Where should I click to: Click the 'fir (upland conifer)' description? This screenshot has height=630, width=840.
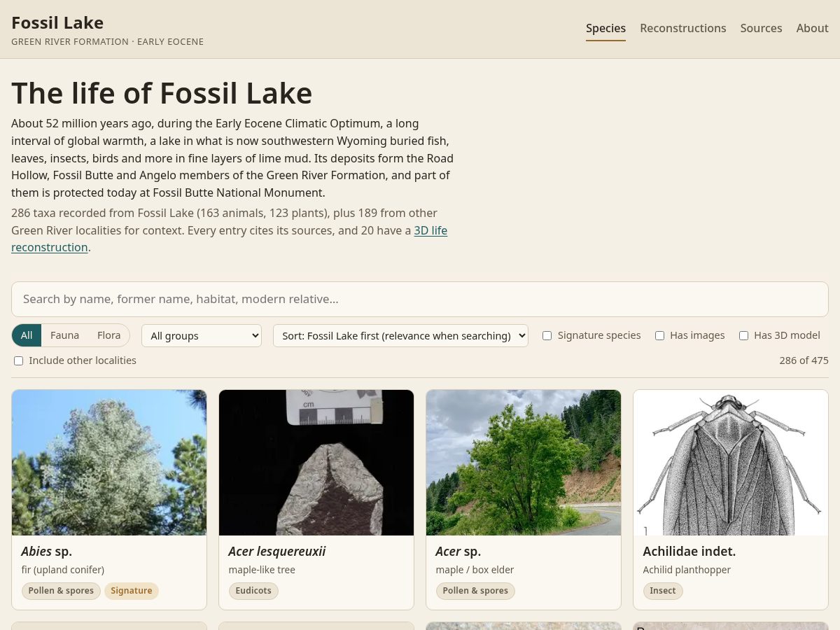63,570
